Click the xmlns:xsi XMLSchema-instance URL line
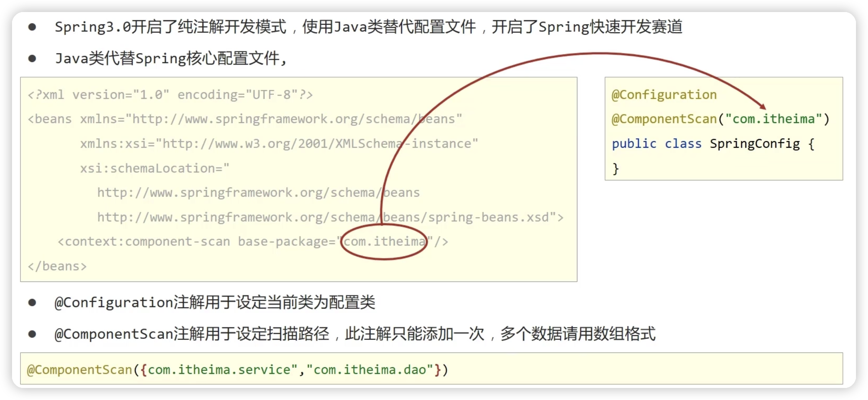 click(279, 144)
